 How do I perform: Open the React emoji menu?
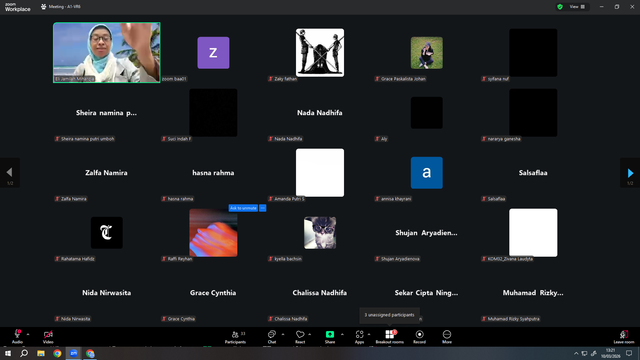point(300,337)
